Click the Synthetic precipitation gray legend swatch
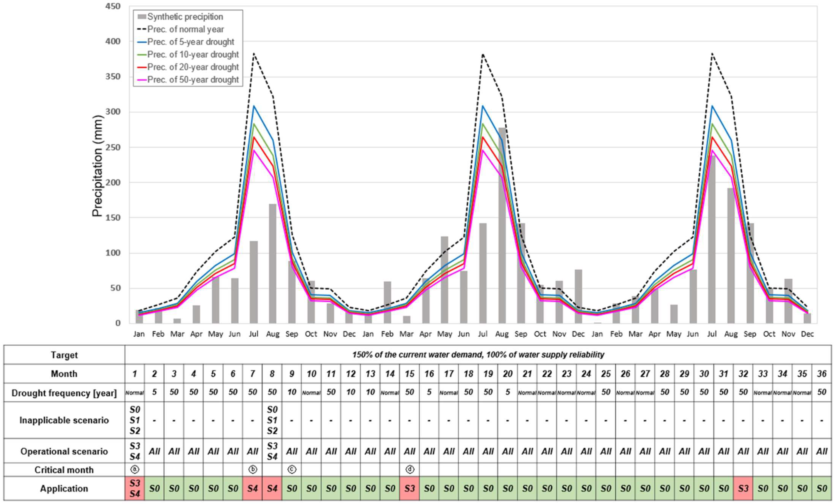Image resolution: width=836 pixels, height=504 pixels. point(141,17)
